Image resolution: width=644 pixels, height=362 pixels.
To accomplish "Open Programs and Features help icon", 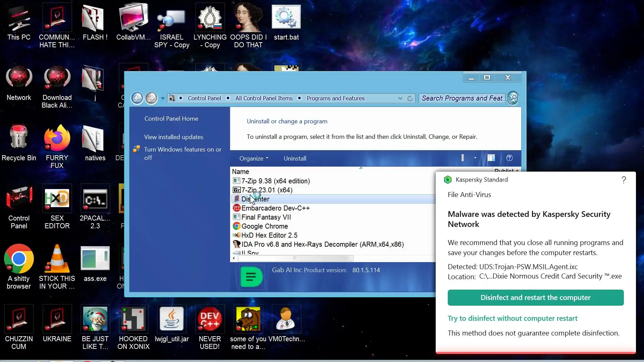I will (x=509, y=158).
